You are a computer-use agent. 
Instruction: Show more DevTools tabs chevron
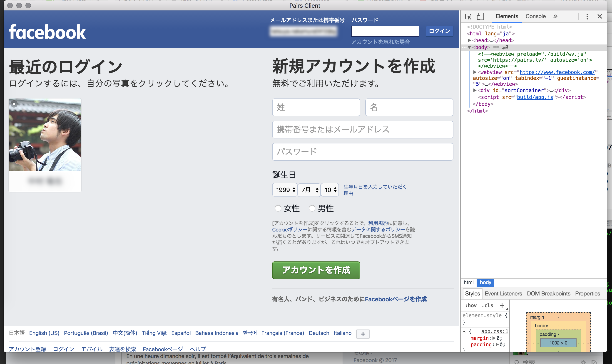(555, 16)
